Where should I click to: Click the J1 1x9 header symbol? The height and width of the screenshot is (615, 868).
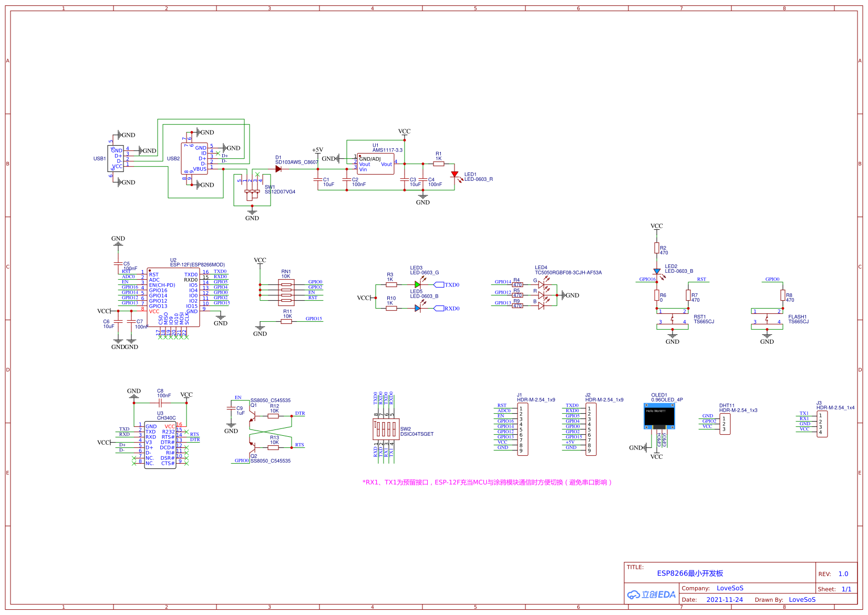pos(523,429)
